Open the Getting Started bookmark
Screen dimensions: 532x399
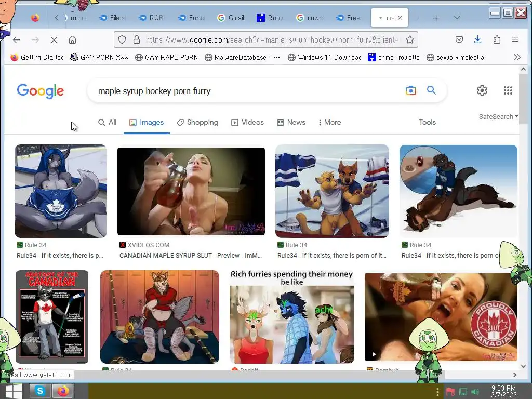click(37, 57)
